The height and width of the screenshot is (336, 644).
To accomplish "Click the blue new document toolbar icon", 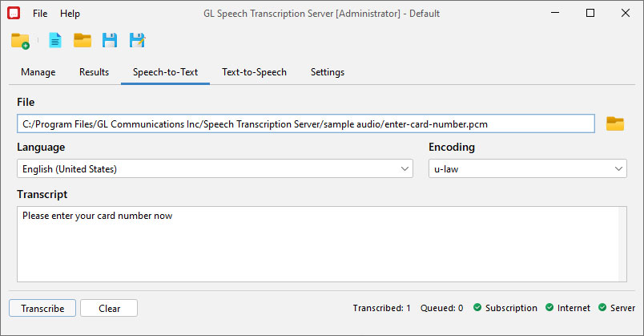I will point(55,40).
